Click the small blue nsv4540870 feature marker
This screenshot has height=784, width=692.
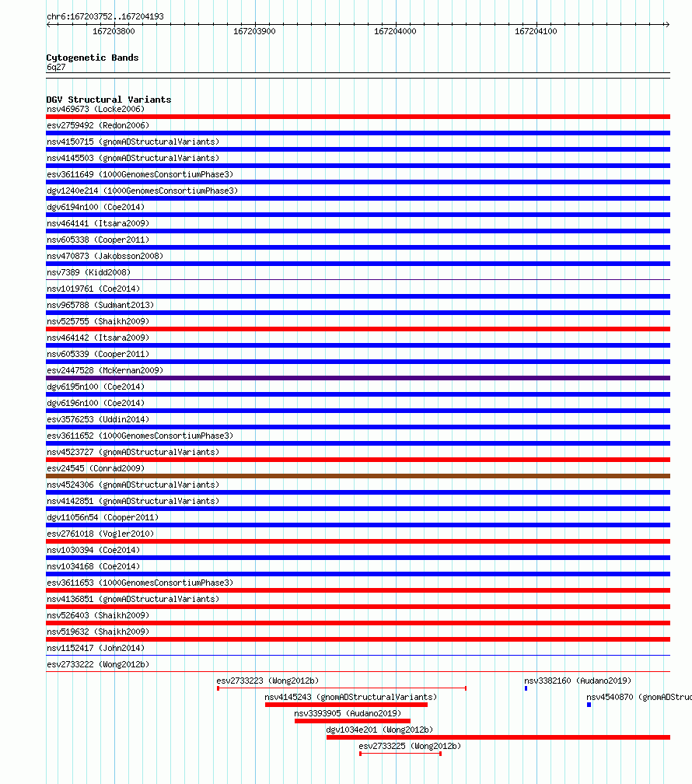pos(589,705)
